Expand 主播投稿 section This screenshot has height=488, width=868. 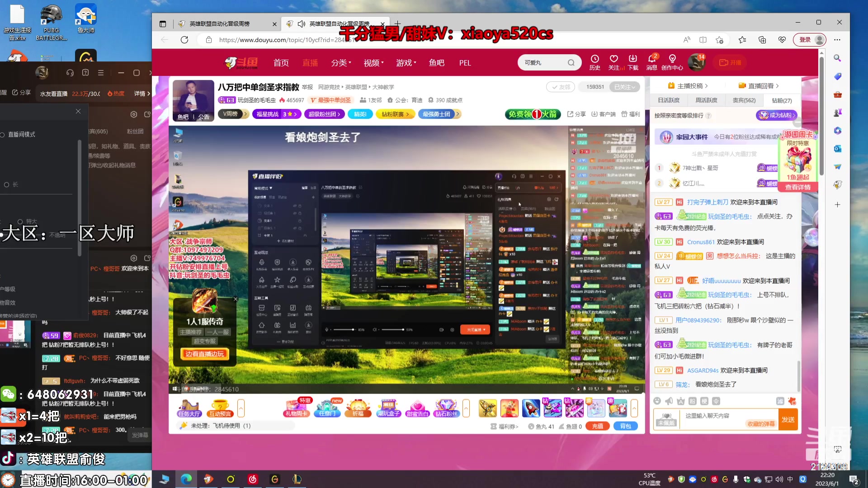[x=688, y=86]
